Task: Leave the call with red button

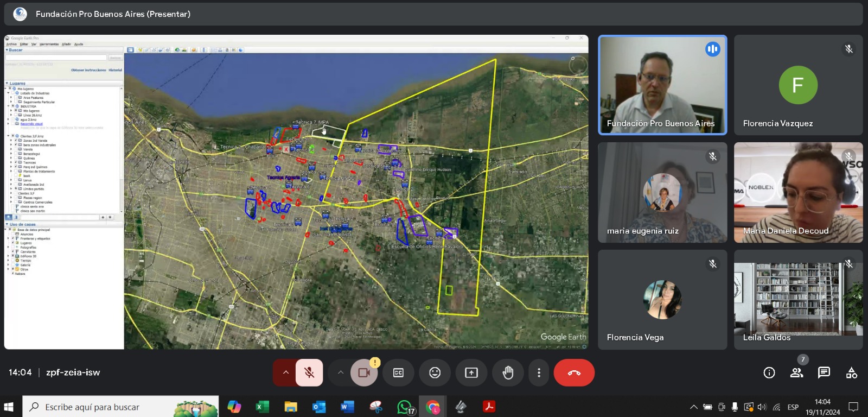Action: pyautogui.click(x=574, y=372)
